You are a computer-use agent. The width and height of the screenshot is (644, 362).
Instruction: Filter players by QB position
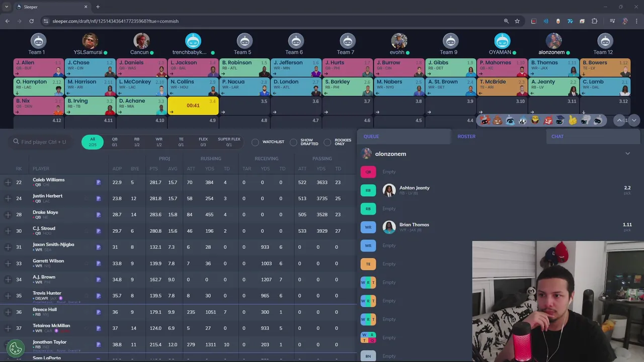click(x=115, y=142)
